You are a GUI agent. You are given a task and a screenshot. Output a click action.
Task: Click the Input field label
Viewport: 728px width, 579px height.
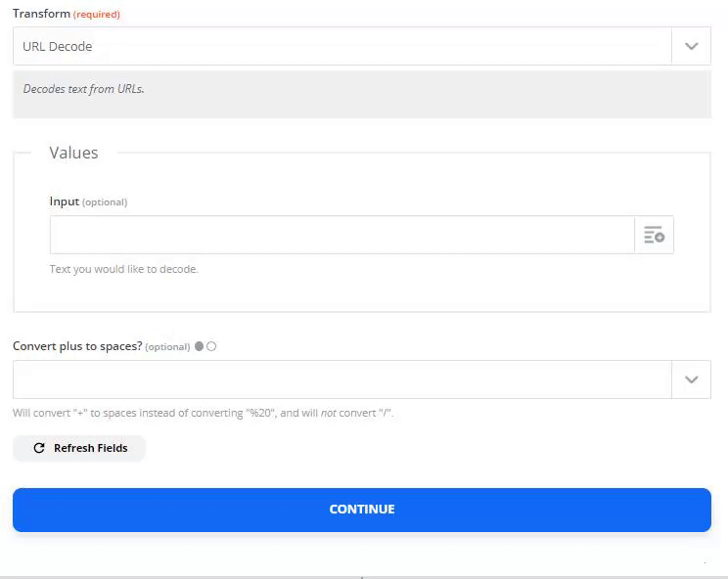(64, 201)
